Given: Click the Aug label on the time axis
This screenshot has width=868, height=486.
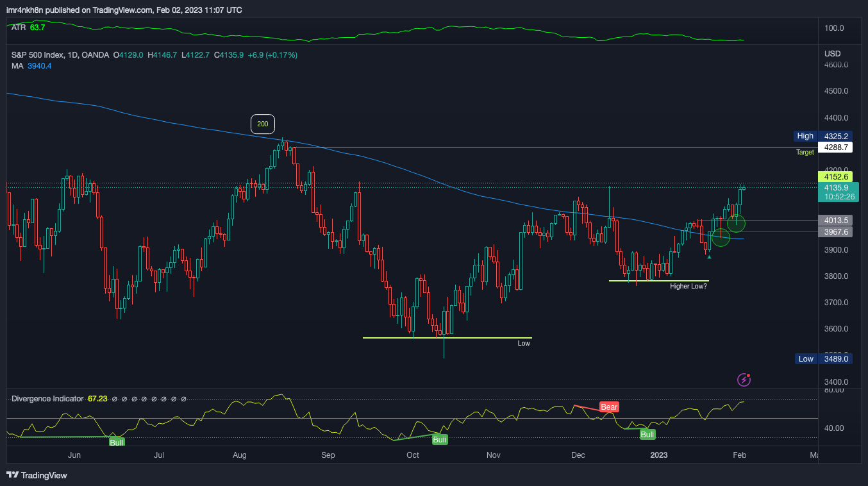Looking at the screenshot, I should click(x=240, y=455).
